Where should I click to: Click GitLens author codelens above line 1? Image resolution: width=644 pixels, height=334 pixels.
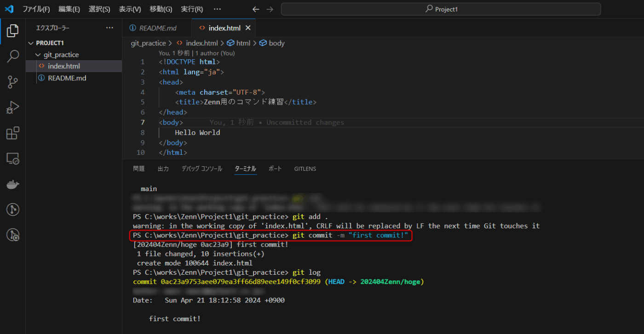point(197,53)
